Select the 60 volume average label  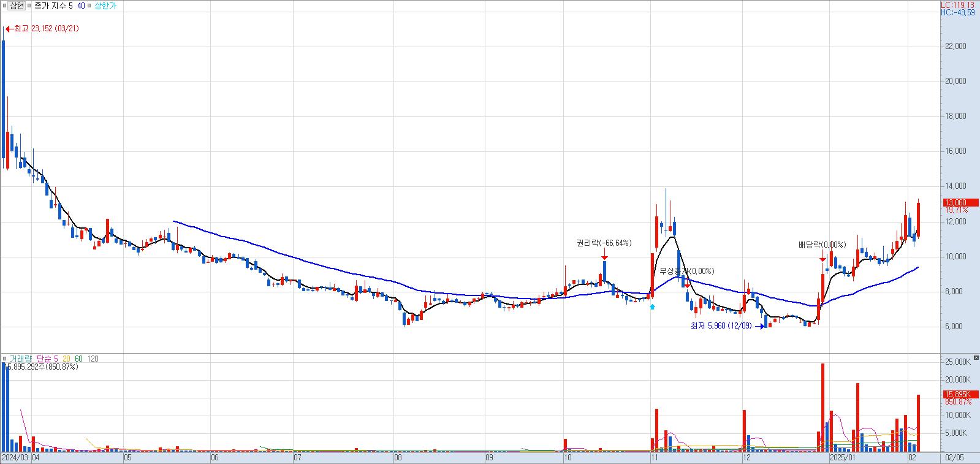point(78,359)
